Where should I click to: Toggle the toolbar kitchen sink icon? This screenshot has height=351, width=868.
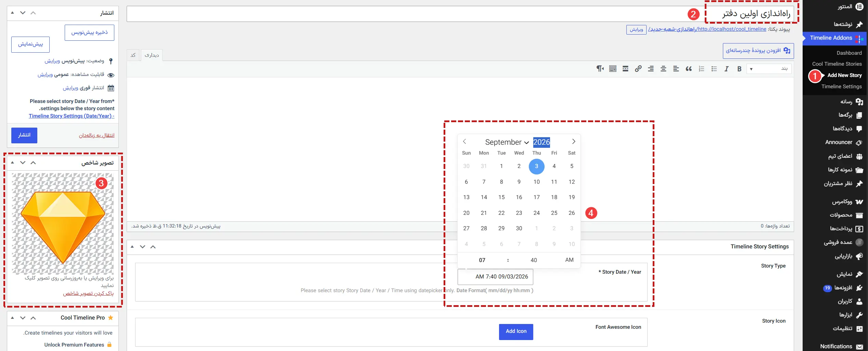pos(613,69)
